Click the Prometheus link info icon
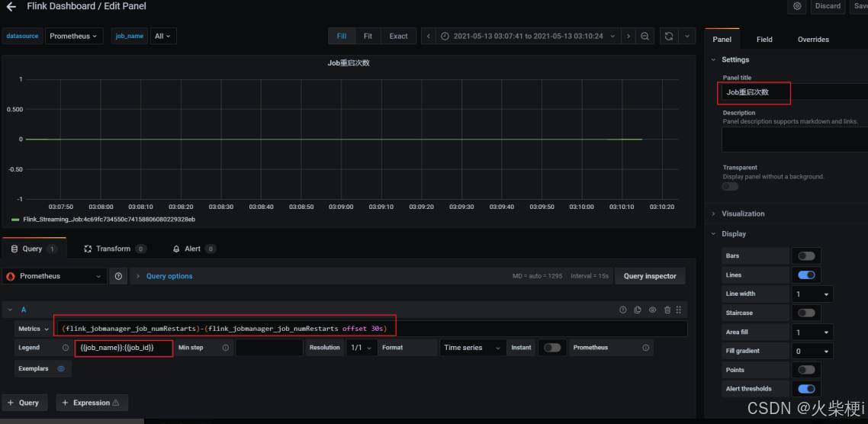 (x=645, y=348)
